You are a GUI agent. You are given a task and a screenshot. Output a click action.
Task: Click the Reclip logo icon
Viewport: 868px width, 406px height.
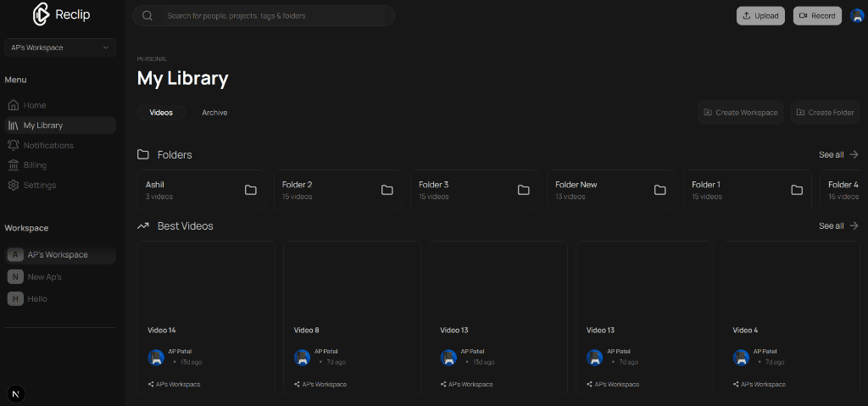click(x=41, y=14)
